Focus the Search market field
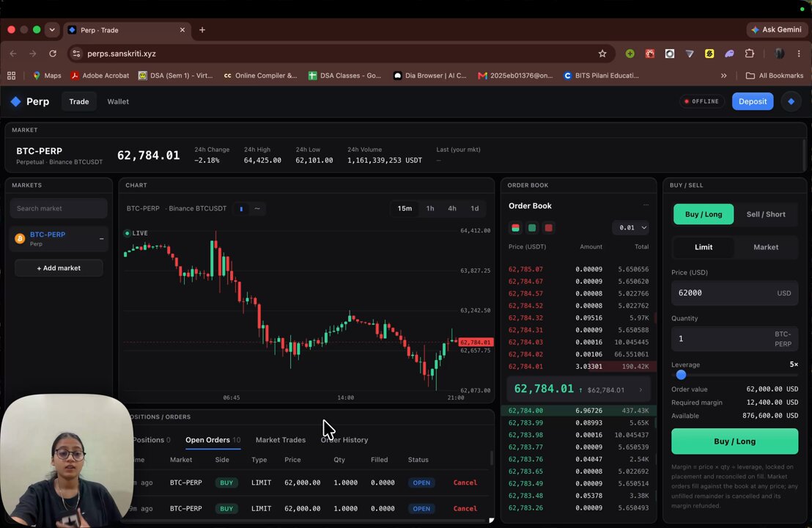This screenshot has width=812, height=528. [x=59, y=208]
